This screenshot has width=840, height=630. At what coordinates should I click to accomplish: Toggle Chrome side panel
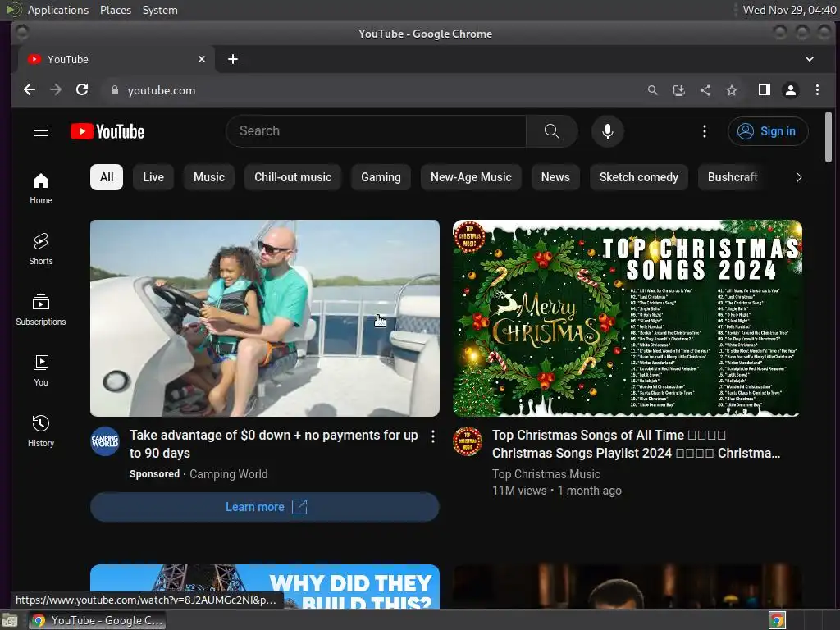click(x=765, y=90)
